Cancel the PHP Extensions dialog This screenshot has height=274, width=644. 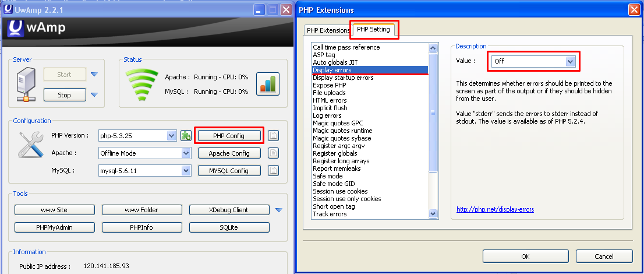coord(604,257)
